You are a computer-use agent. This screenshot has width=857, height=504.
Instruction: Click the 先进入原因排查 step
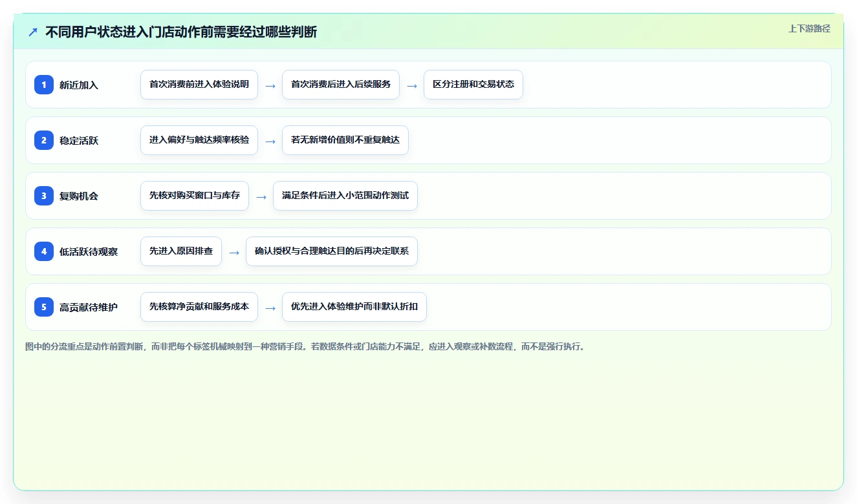pyautogui.click(x=181, y=251)
